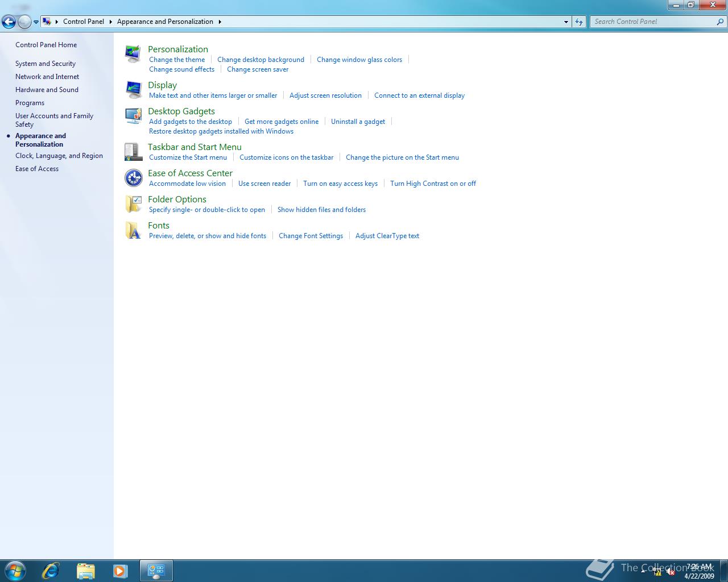Click the Appearance and Personalization breadcrumb

(165, 22)
